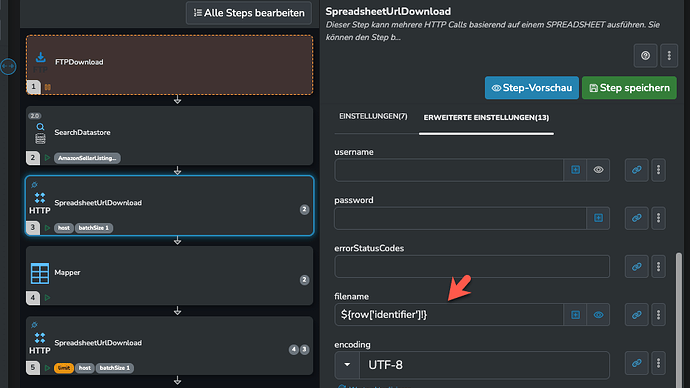690x388 pixels.
Task: Toggle the eye visibility icon in username field
Action: click(598, 170)
